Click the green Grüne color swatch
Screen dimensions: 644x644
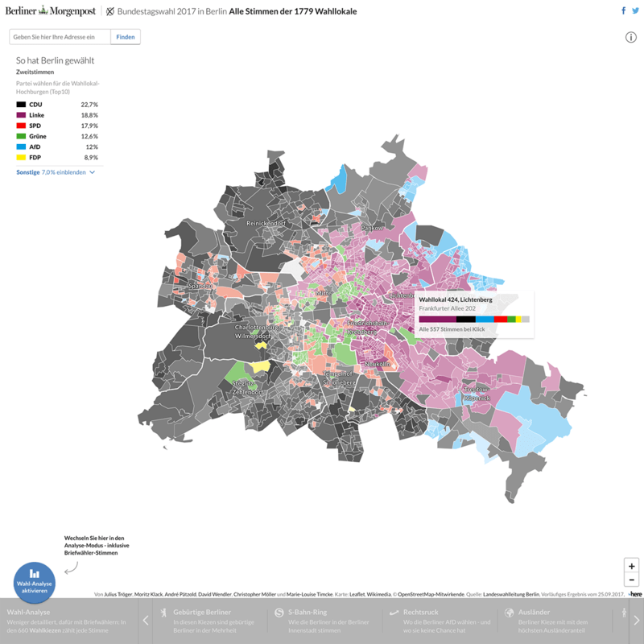coord(21,136)
